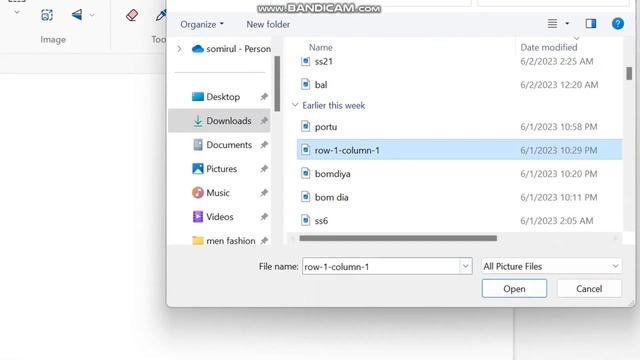Viewport: 640px width, 360px height.
Task: Collapse the Earlier this week group
Action: click(295, 105)
